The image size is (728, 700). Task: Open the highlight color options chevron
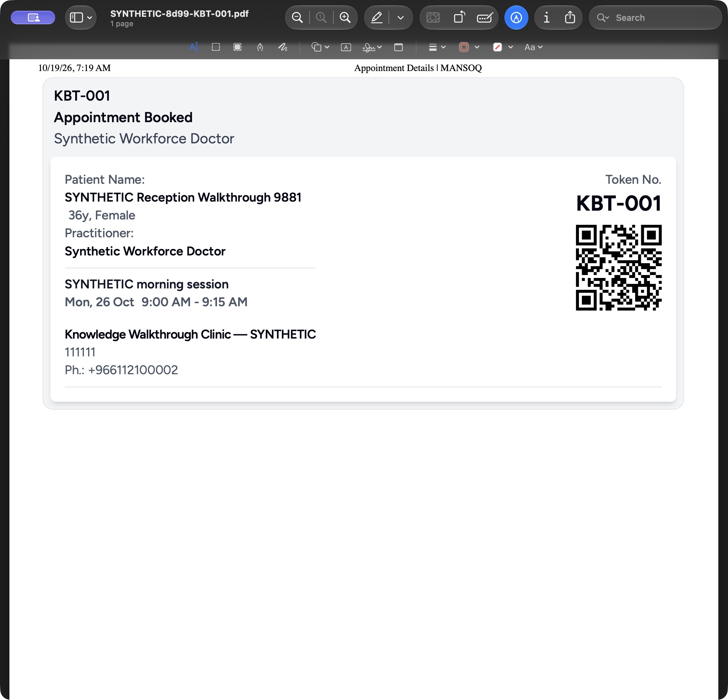click(x=400, y=17)
